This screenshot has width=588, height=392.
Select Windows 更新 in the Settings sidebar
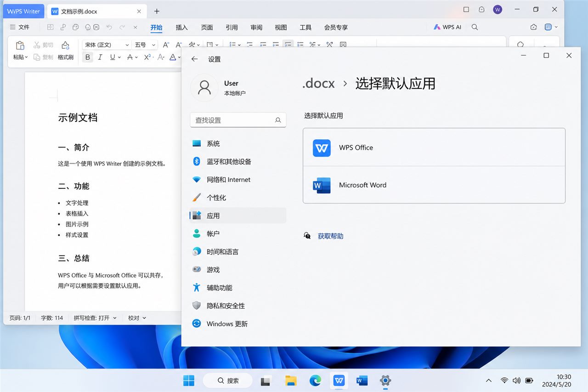[237, 324]
